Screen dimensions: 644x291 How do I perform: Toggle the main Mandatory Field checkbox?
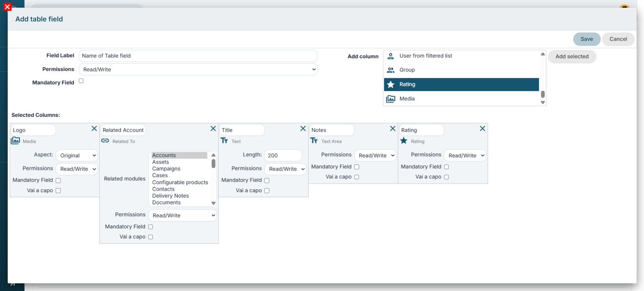point(81,81)
